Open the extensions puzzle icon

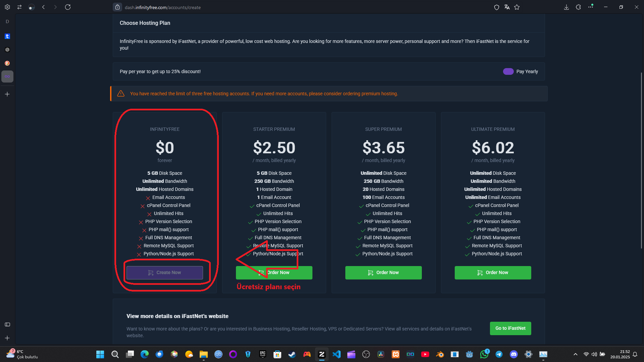(579, 7)
